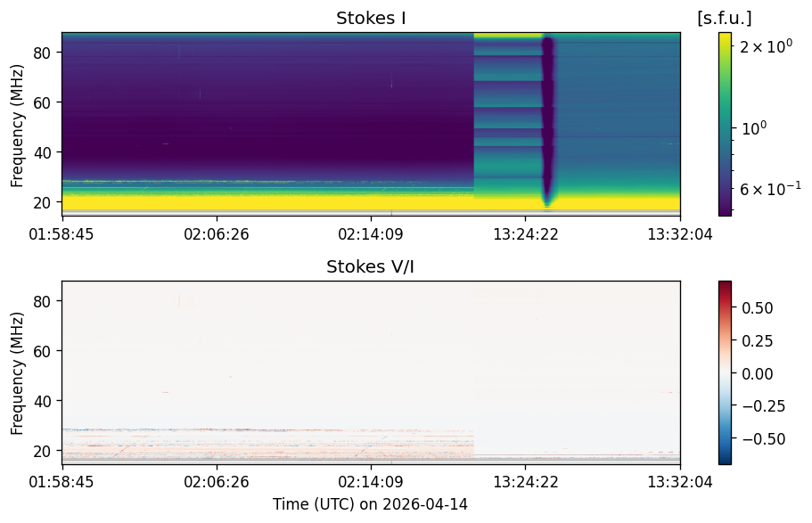Image resolution: width=812 pixels, height=523 pixels.
Task: Click the Stokes I plot title
Action: [x=371, y=18]
